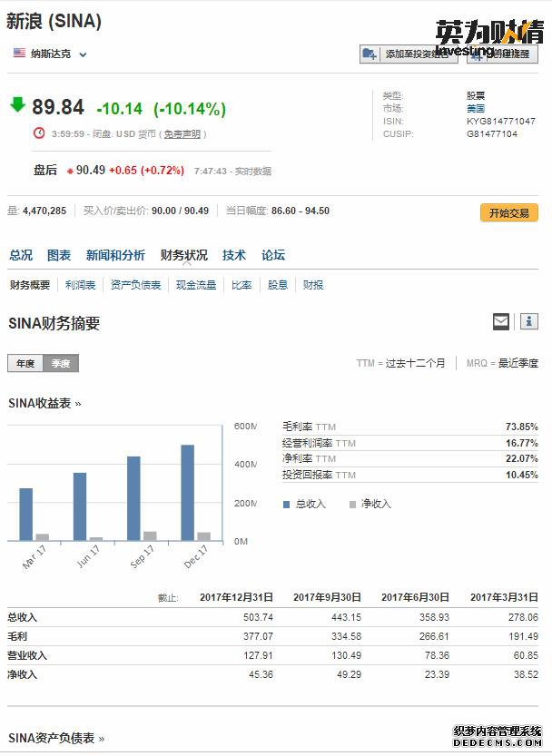
Task: Click the 毛利率 TTM value 73.85%
Action: (522, 427)
